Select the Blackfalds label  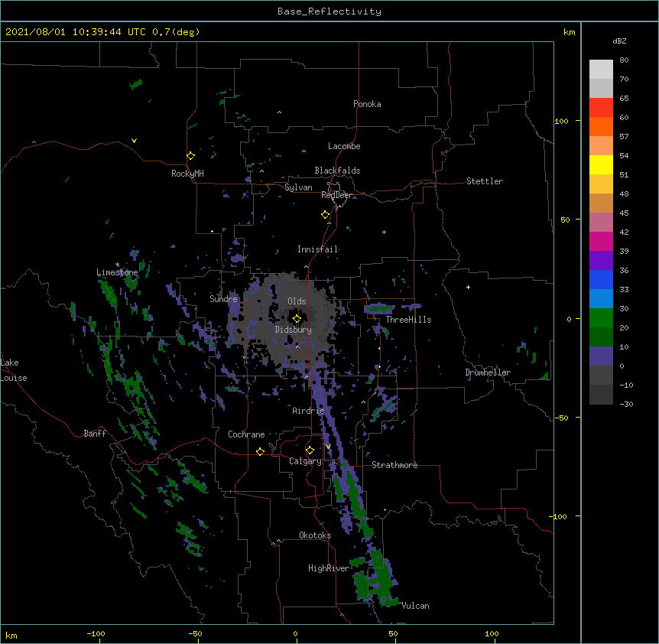337,171
